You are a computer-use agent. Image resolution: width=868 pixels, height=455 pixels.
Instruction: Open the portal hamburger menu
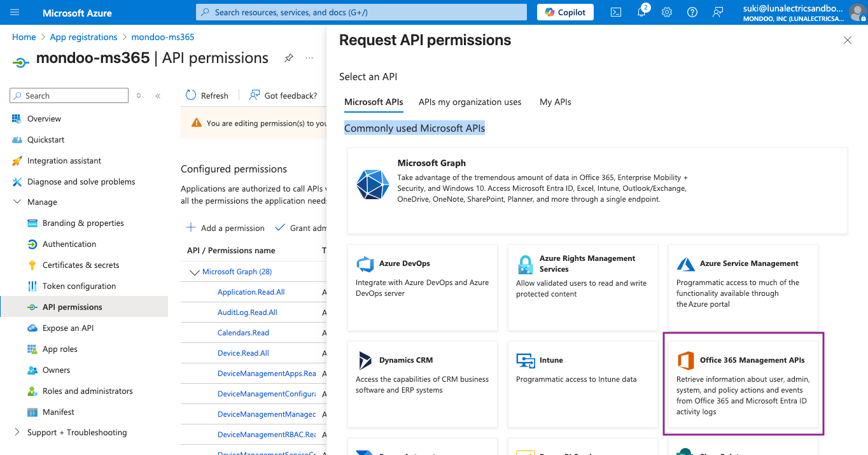14,11
